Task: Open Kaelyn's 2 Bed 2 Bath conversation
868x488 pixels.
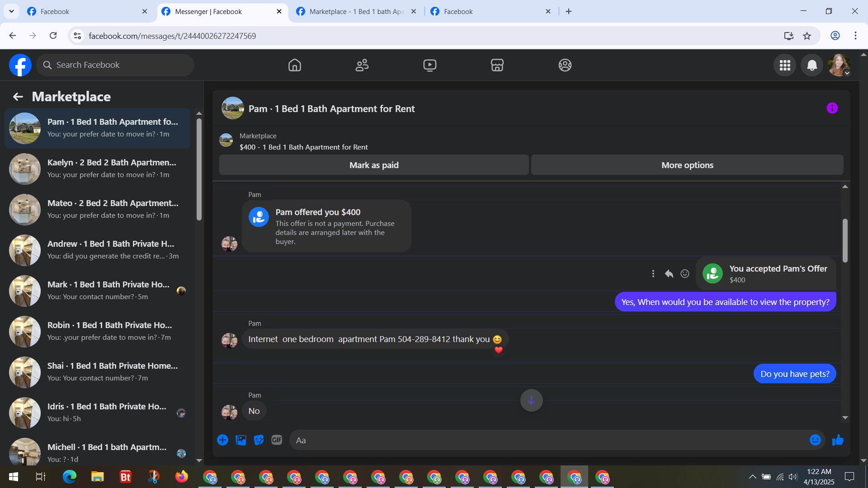Action: (97, 169)
